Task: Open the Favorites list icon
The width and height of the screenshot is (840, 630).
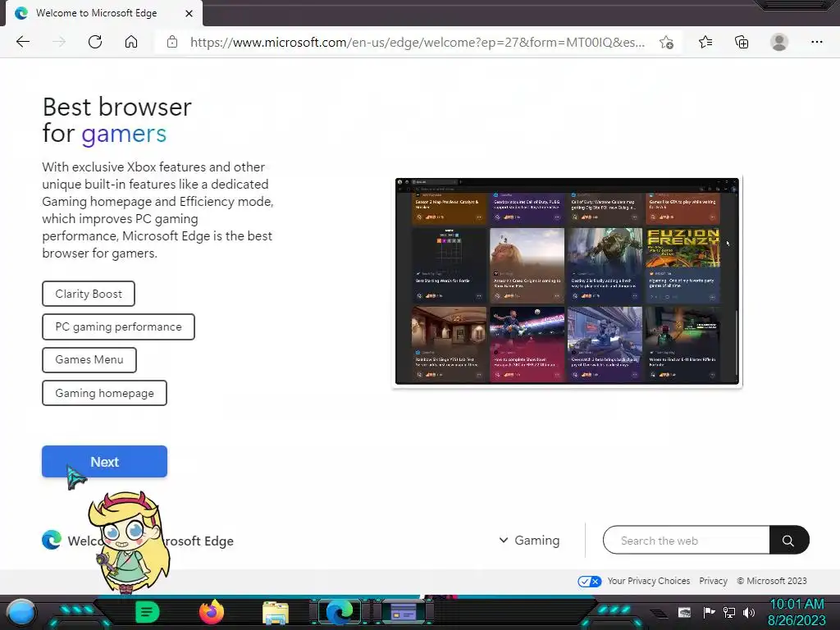Action: click(x=705, y=42)
